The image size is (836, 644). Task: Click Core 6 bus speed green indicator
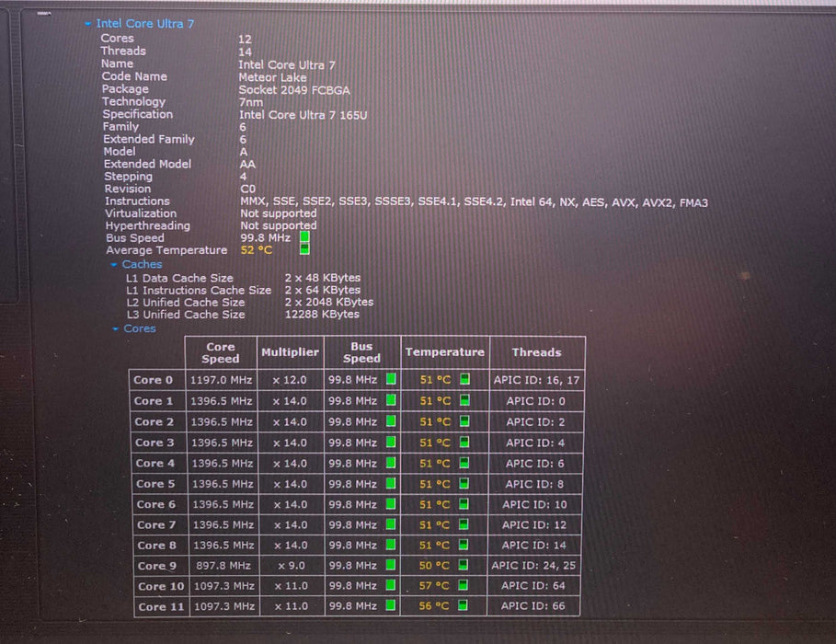[391, 504]
